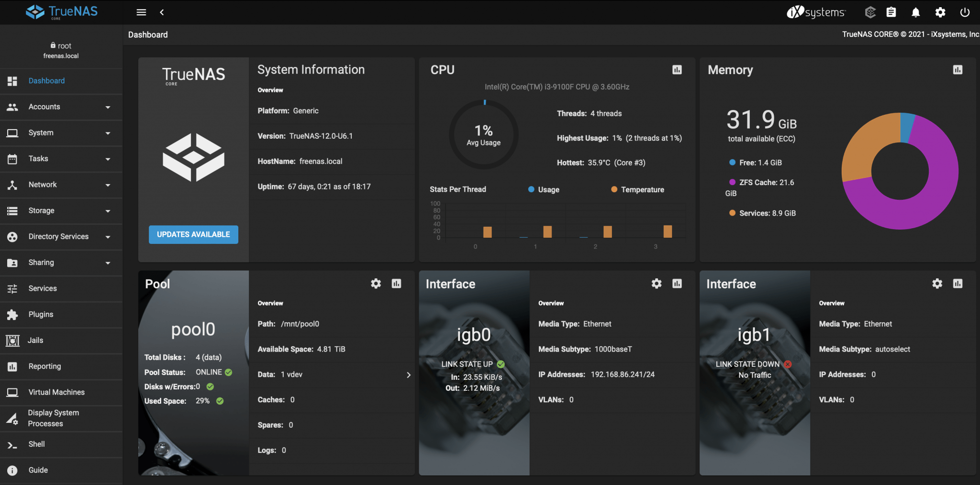Image resolution: width=980 pixels, height=485 pixels.
Task: Click root user label in sidebar
Action: [61, 46]
